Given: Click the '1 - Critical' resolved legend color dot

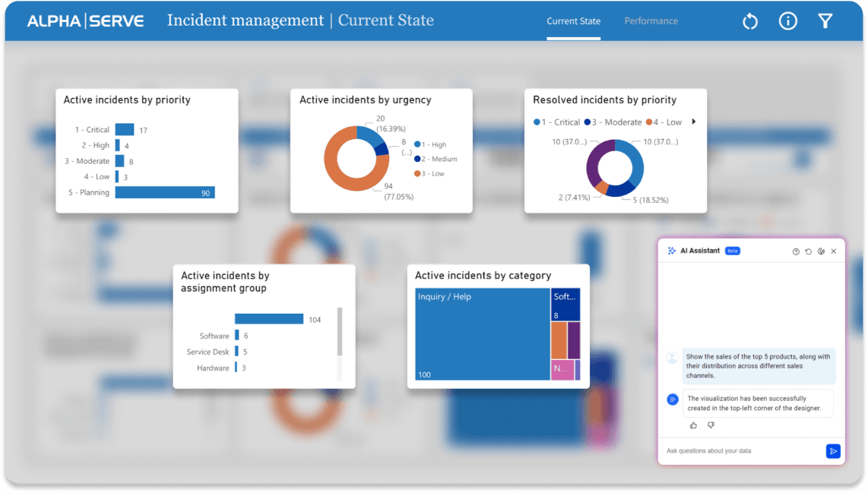Looking at the screenshot, I should click(537, 122).
